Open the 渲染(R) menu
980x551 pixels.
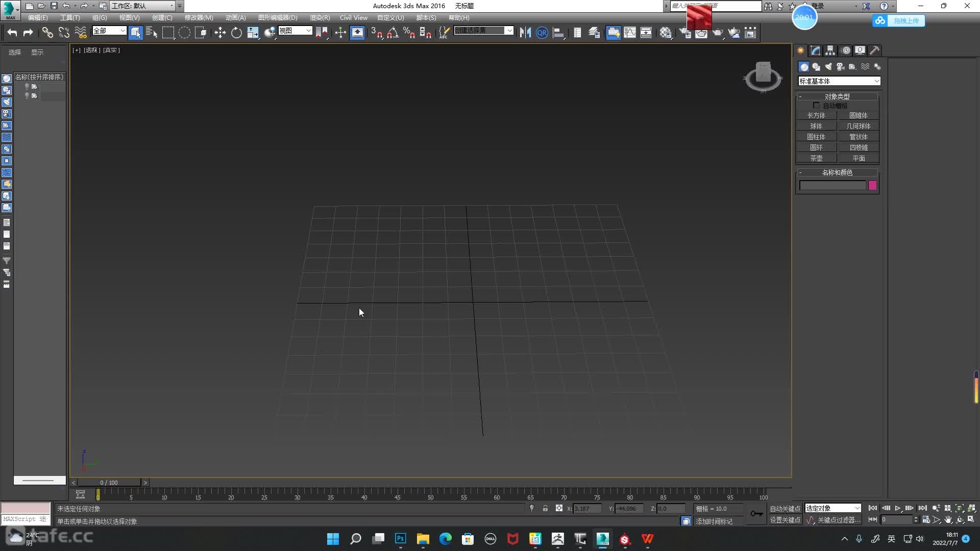click(320, 17)
